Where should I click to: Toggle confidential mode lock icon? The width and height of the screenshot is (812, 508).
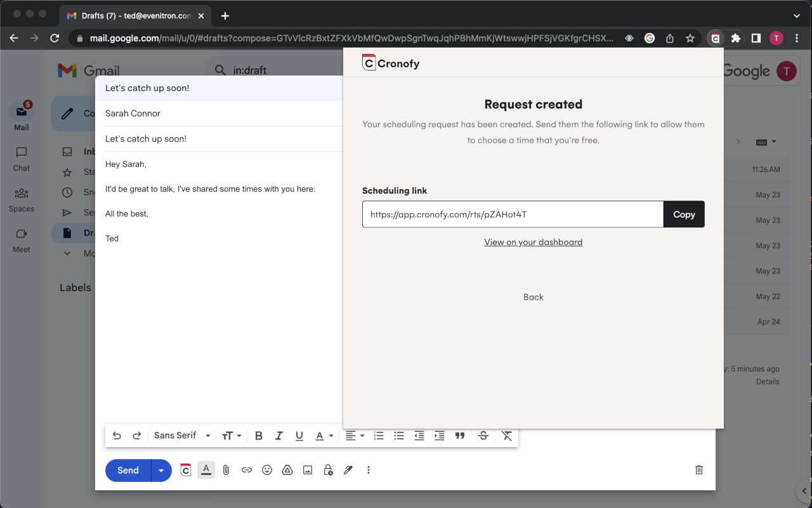coord(328,470)
